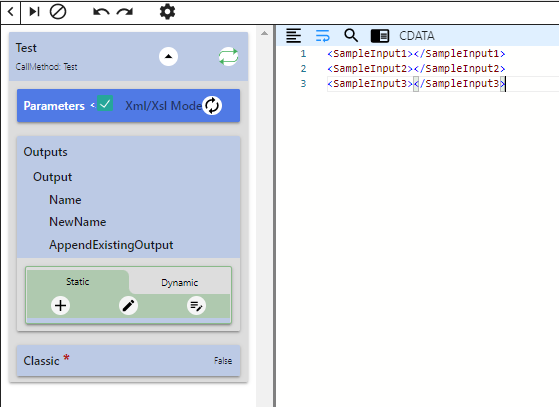The image size is (559, 407).
Task: Click the disable (circle-slash) icon
Action: click(58, 12)
